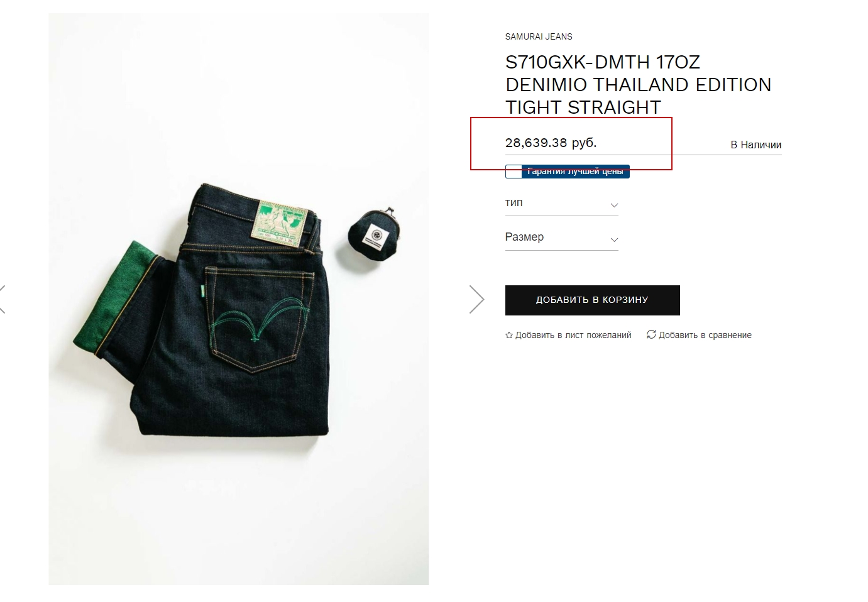Click the folded jeans product photo

pos(239,299)
